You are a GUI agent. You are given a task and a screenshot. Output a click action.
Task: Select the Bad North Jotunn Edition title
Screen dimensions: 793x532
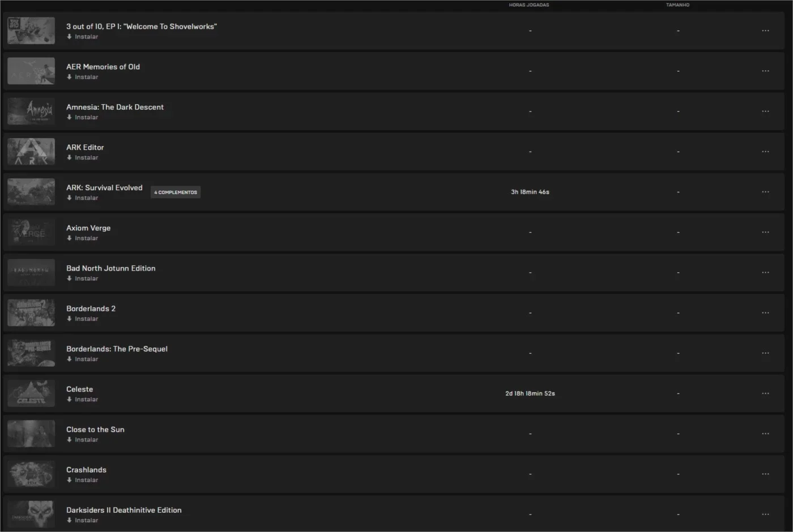point(110,268)
